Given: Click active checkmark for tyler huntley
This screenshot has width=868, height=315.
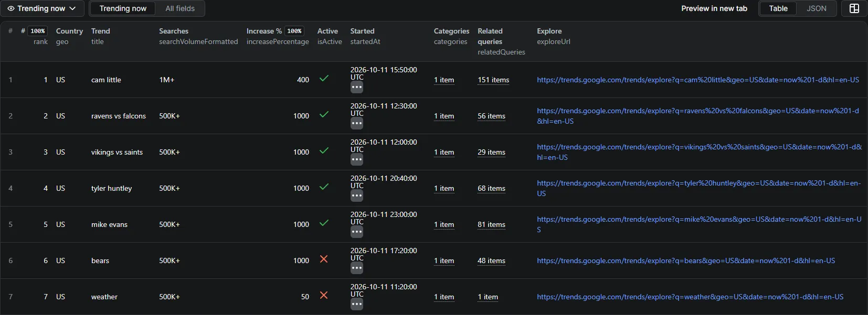Looking at the screenshot, I should coord(324,187).
